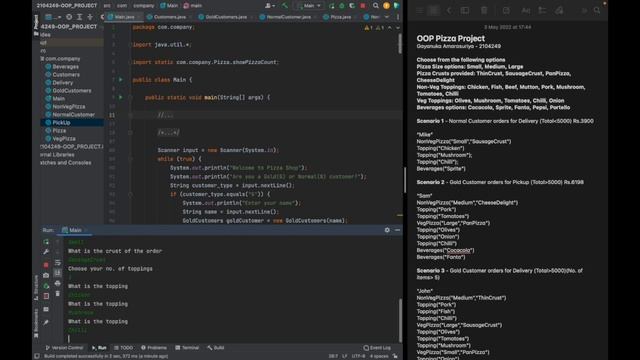Delete the note with Notes trash icon
This screenshot has height=360, width=640.
click(x=484, y=10)
